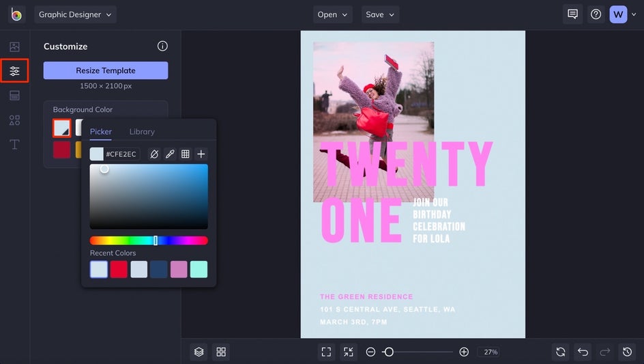
Task: Select the JOIN OUR BIRTHDAY CELEBRATION text
Action: click(x=439, y=220)
